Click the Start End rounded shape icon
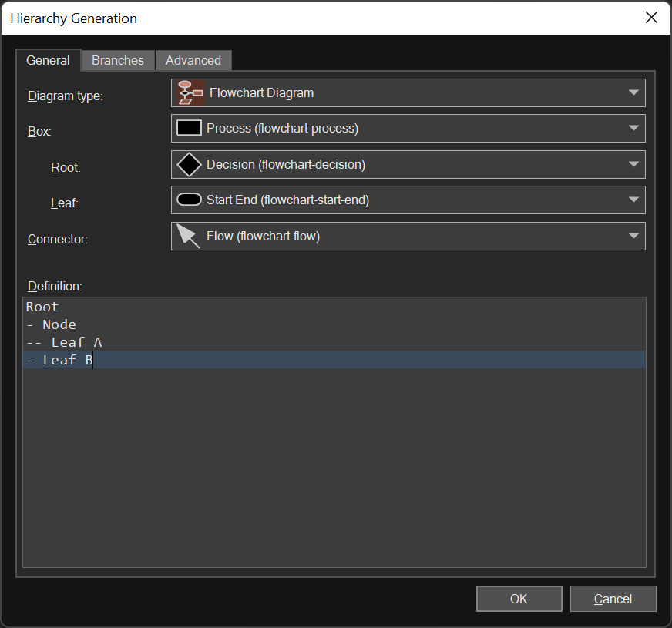Screen dimensions: 672x628 point(189,200)
